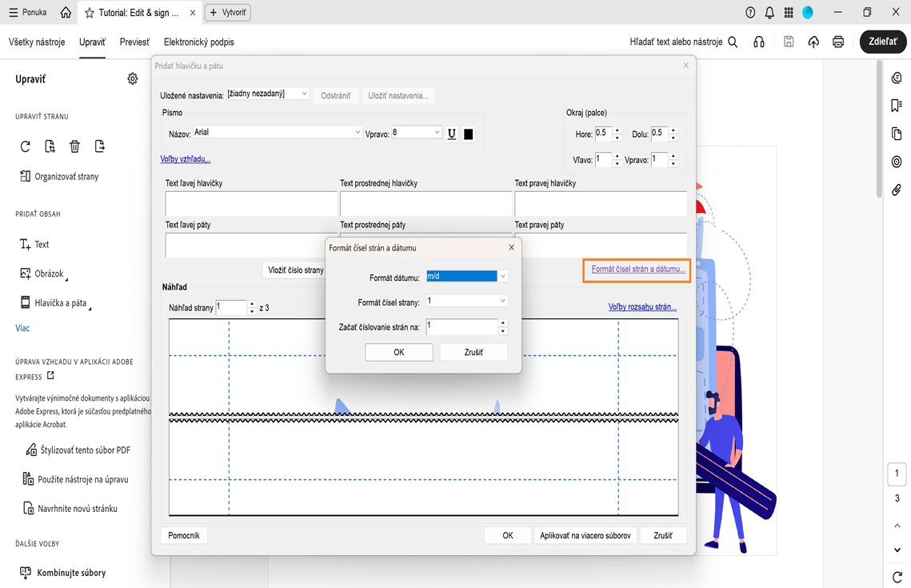Image resolution: width=911 pixels, height=588 pixels.
Task: Close the Tutorial: Edit & sign tab
Action: click(193, 13)
